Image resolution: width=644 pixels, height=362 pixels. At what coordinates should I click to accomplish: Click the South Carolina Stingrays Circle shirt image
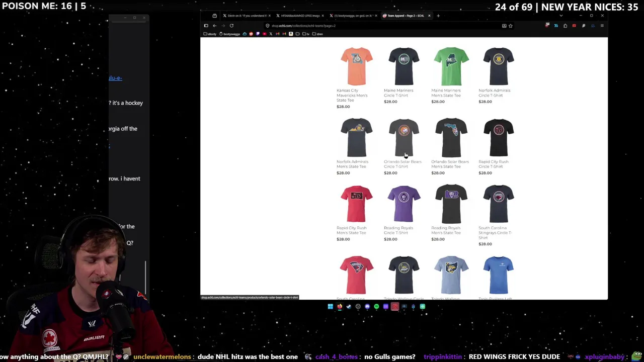(499, 204)
